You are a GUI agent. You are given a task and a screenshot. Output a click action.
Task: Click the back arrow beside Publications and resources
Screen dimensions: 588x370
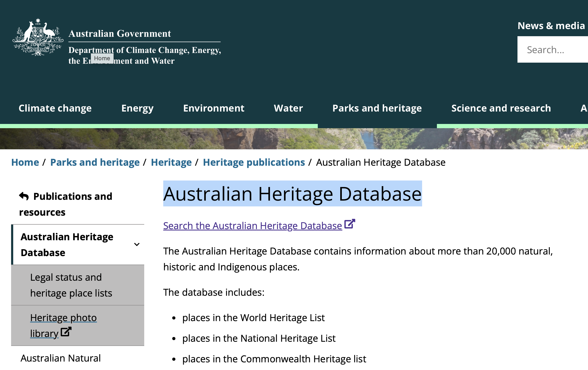pos(24,196)
